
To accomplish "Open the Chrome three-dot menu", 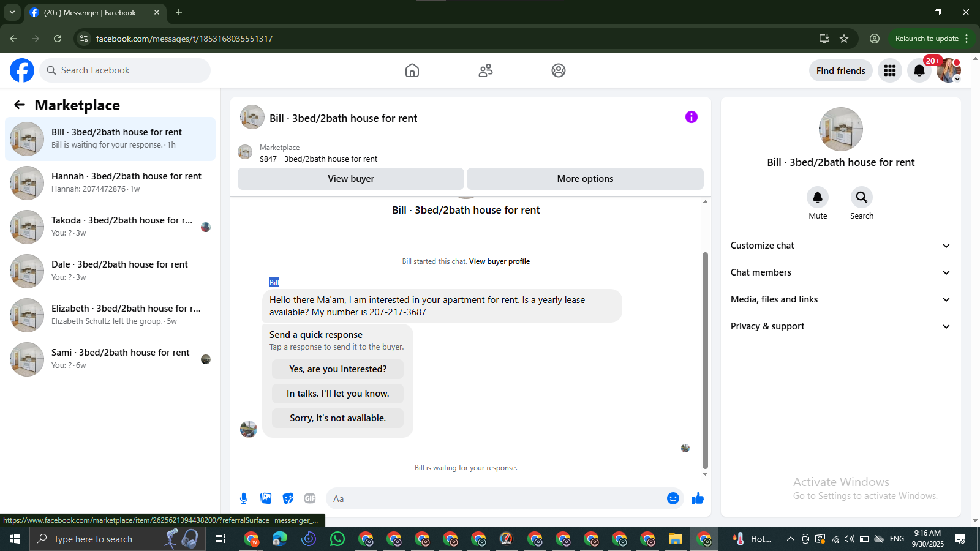I will pos(967,39).
